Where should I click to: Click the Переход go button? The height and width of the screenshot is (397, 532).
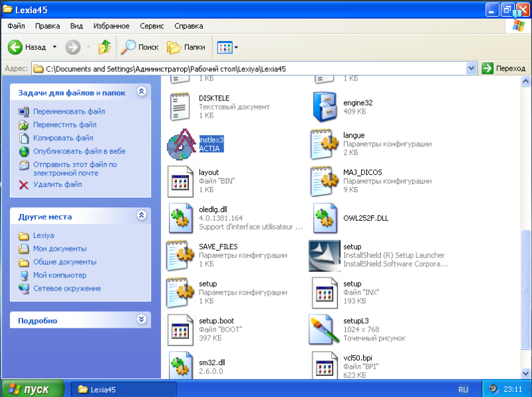point(503,68)
